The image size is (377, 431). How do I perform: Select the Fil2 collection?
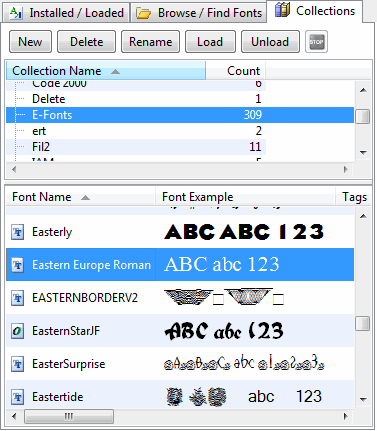click(x=41, y=147)
